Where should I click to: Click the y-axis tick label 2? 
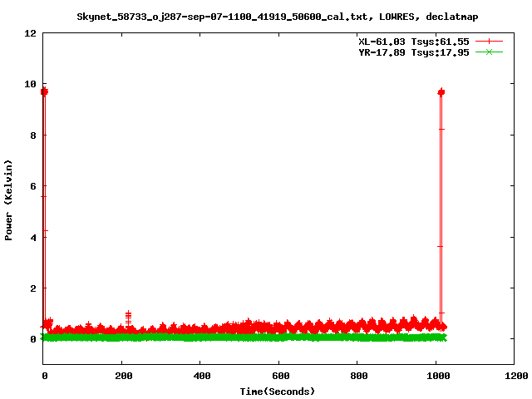click(x=33, y=288)
